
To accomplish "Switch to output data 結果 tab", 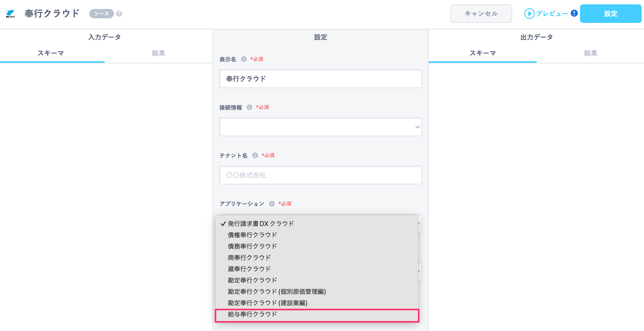I will pyautogui.click(x=591, y=53).
